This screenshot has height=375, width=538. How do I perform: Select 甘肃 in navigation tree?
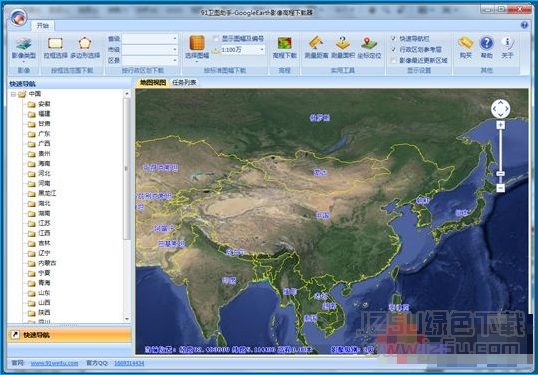[44, 124]
